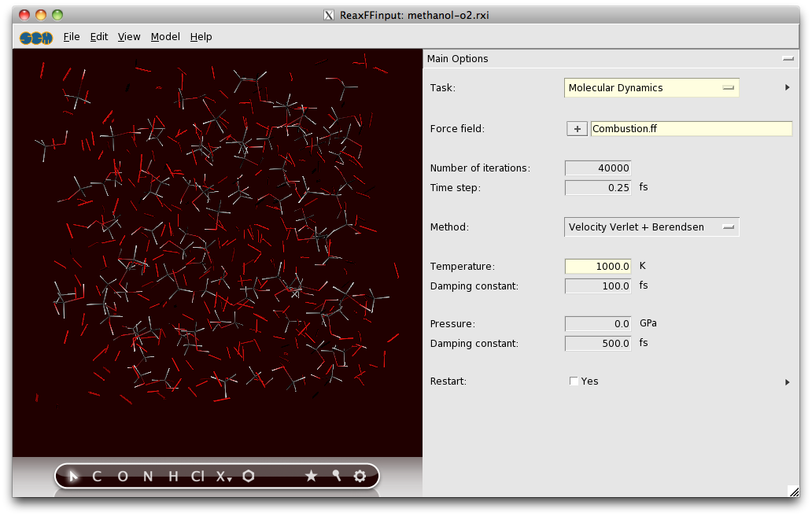Viewport: 812px width, 516px height.
Task: Click the yellow minimize window button
Action: [x=41, y=15]
